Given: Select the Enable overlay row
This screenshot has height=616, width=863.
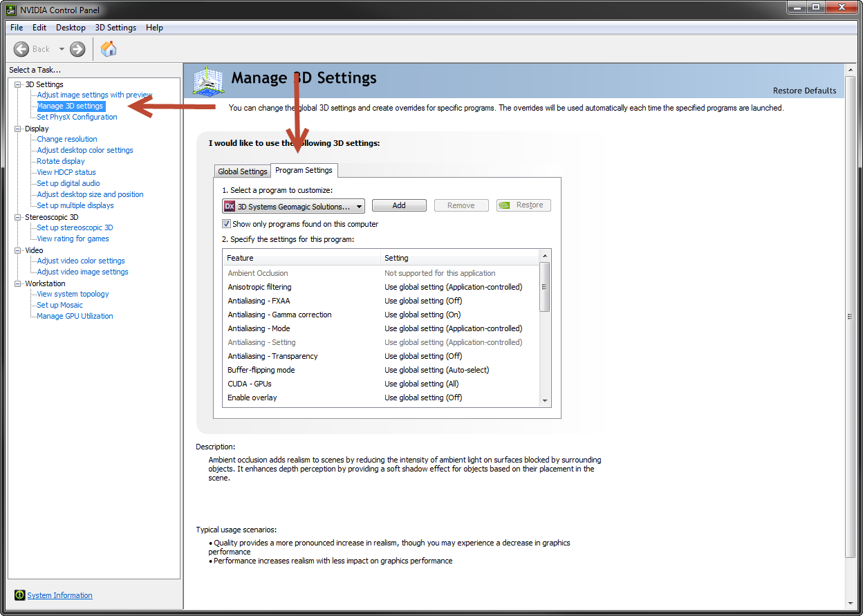Looking at the screenshot, I should point(381,398).
